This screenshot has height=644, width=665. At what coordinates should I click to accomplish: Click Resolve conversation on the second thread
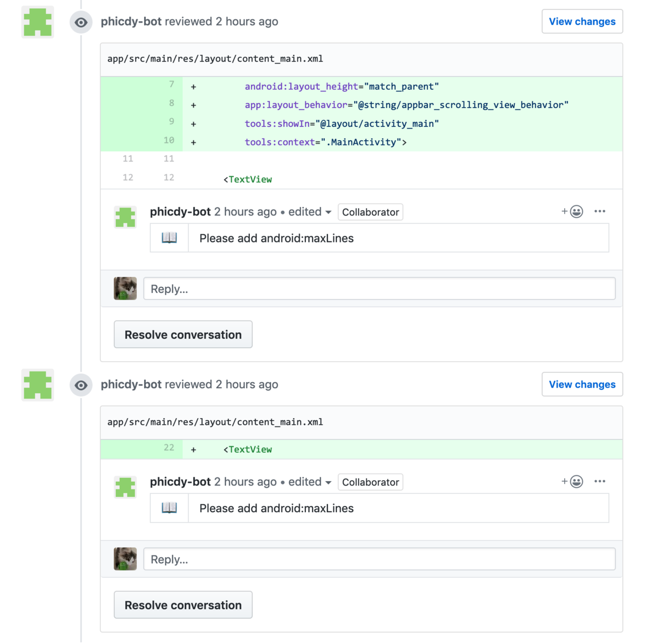(x=183, y=605)
